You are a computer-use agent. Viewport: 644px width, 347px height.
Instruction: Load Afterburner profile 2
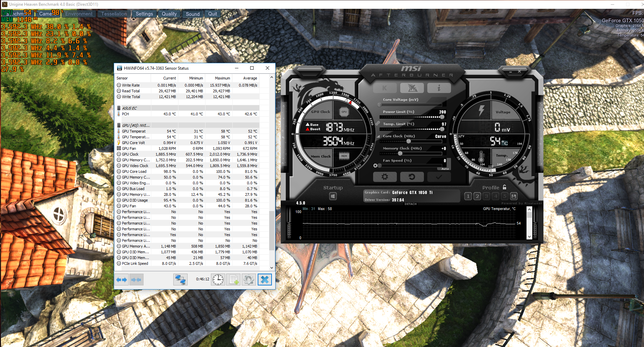pos(477,196)
